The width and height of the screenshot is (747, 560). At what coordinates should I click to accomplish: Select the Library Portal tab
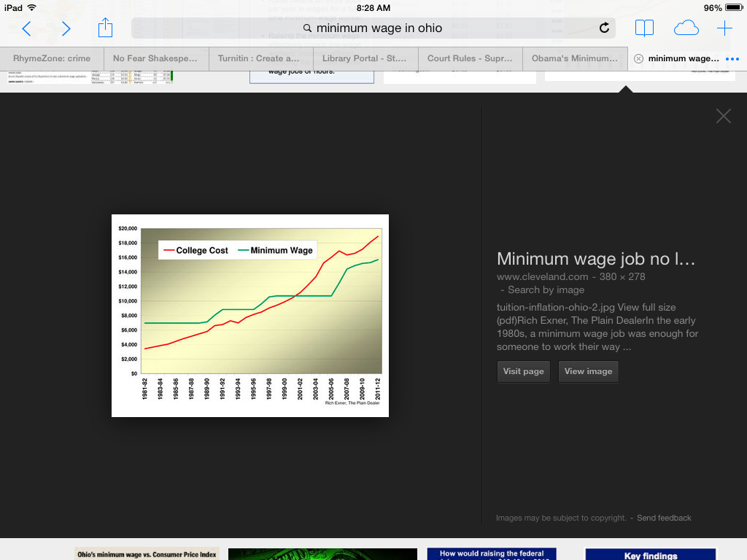point(365,58)
